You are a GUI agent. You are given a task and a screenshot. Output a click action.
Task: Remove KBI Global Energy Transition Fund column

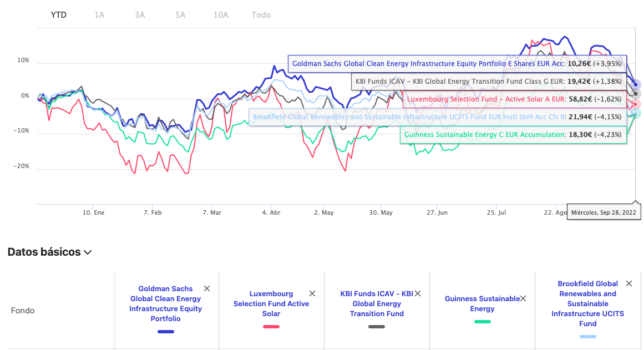[x=418, y=293]
